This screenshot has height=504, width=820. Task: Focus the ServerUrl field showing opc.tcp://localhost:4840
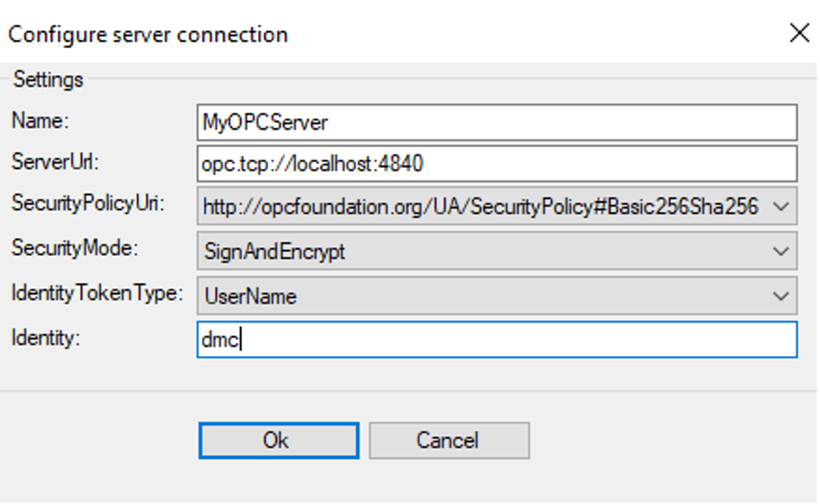[x=497, y=164]
